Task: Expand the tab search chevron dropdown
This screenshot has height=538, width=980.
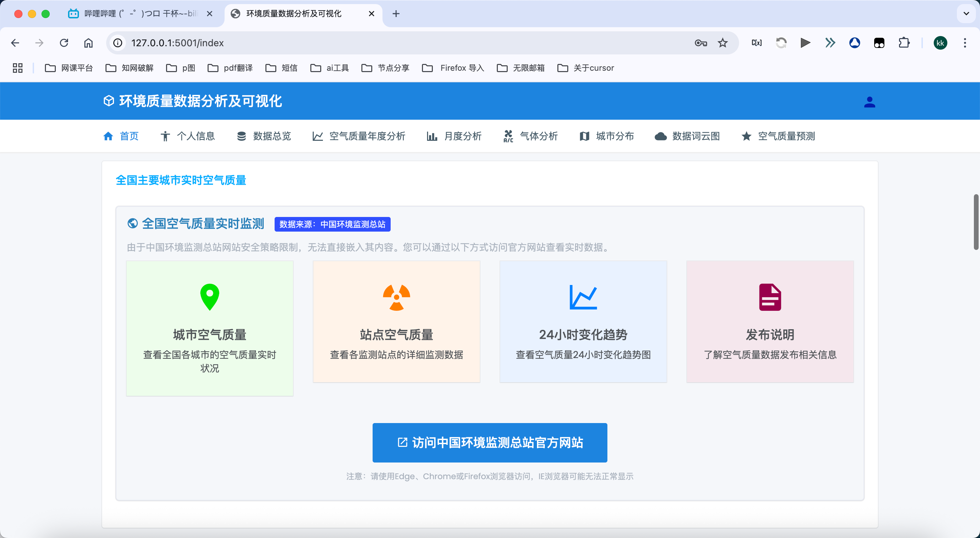Action: [966, 14]
